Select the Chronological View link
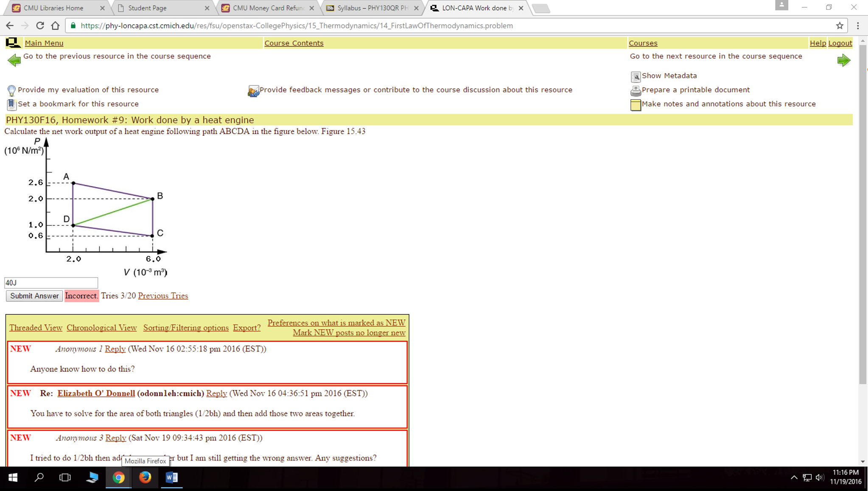The height and width of the screenshot is (491, 868). 101,328
